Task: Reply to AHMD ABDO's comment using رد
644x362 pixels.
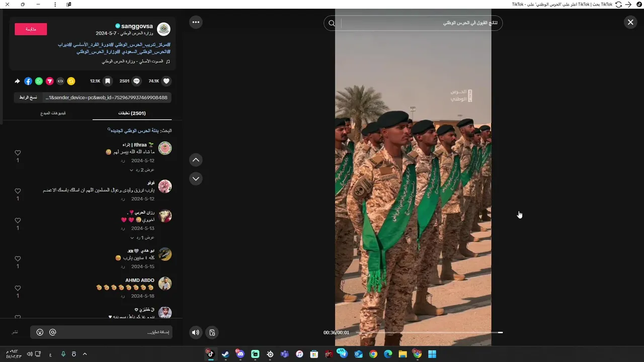Action: pos(123,296)
